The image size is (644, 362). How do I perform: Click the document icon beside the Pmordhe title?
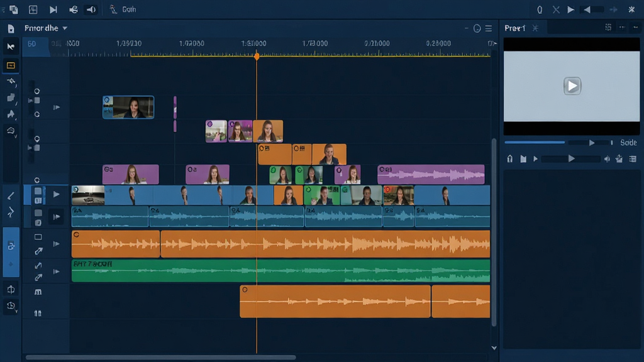(x=11, y=28)
